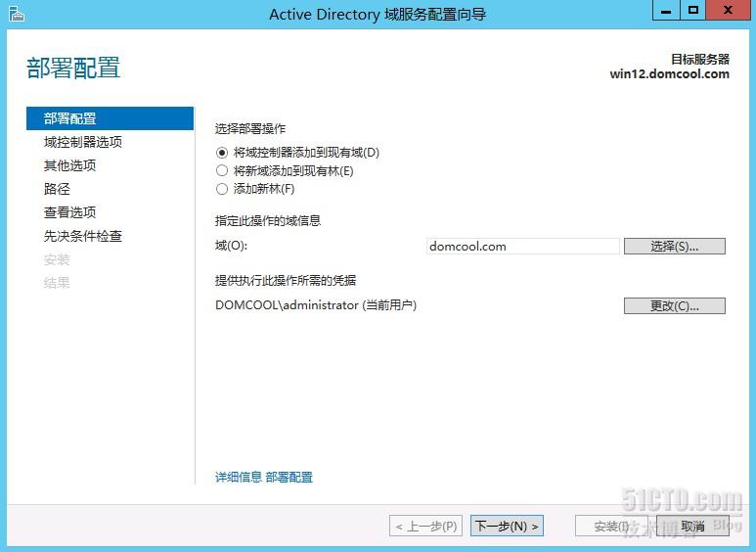Open the 部署配置 step in sidebar
The height and width of the screenshot is (552, 756).
[110, 118]
